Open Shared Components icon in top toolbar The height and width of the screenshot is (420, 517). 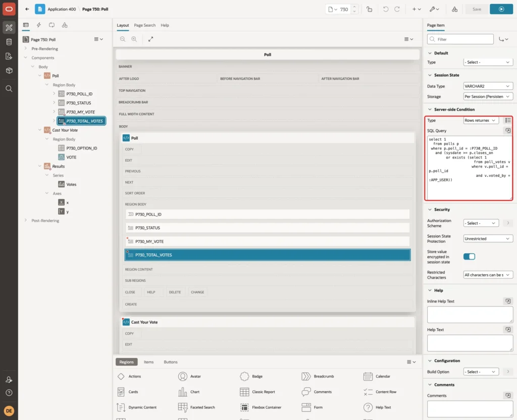(x=454, y=9)
